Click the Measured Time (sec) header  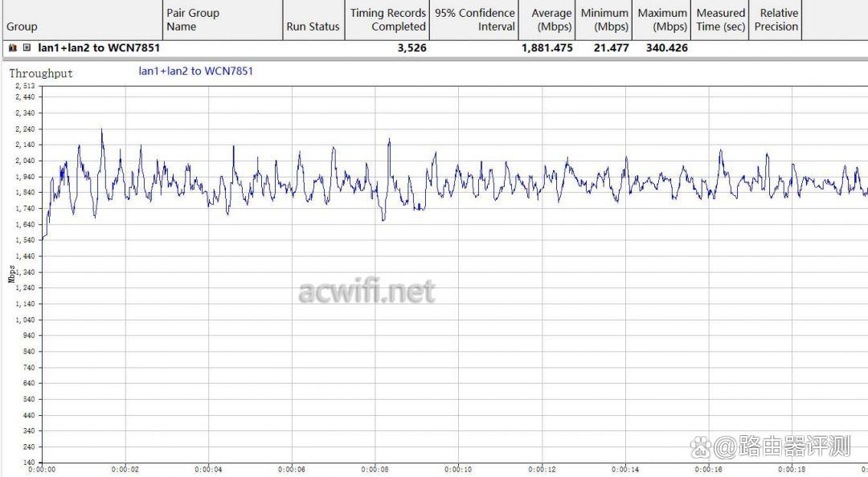click(720, 20)
